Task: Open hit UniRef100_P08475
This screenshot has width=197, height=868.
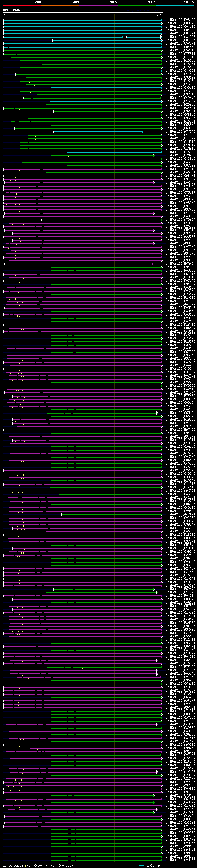Action: click(180, 20)
